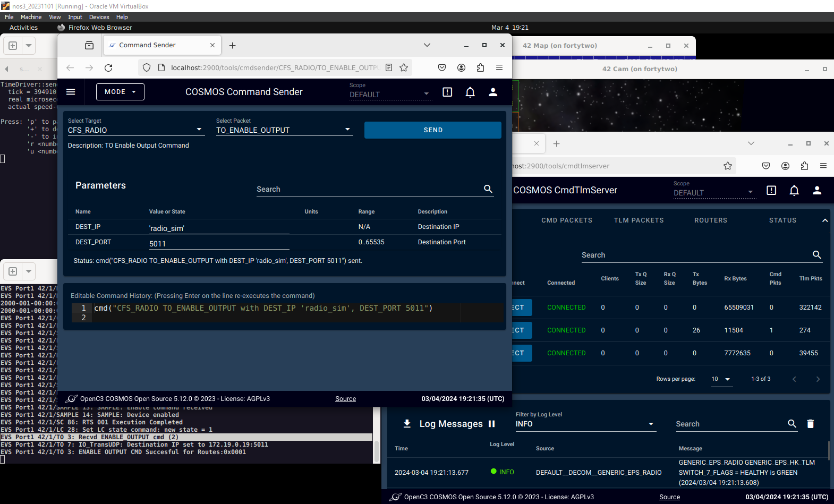Viewport: 834px width, 504px height.
Task: Open Source link in CmdTlmServer footer
Action: [670, 497]
